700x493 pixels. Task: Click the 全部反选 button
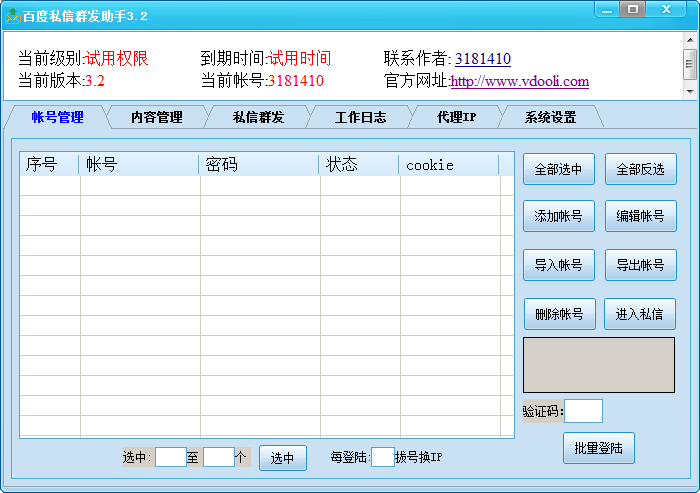pyautogui.click(x=641, y=169)
